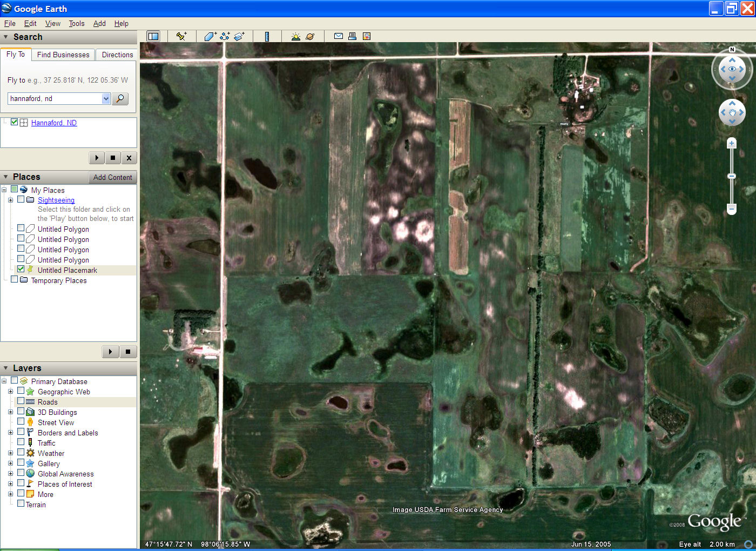This screenshot has width=756, height=551.
Task: Stop the search results tour
Action: pos(112,158)
